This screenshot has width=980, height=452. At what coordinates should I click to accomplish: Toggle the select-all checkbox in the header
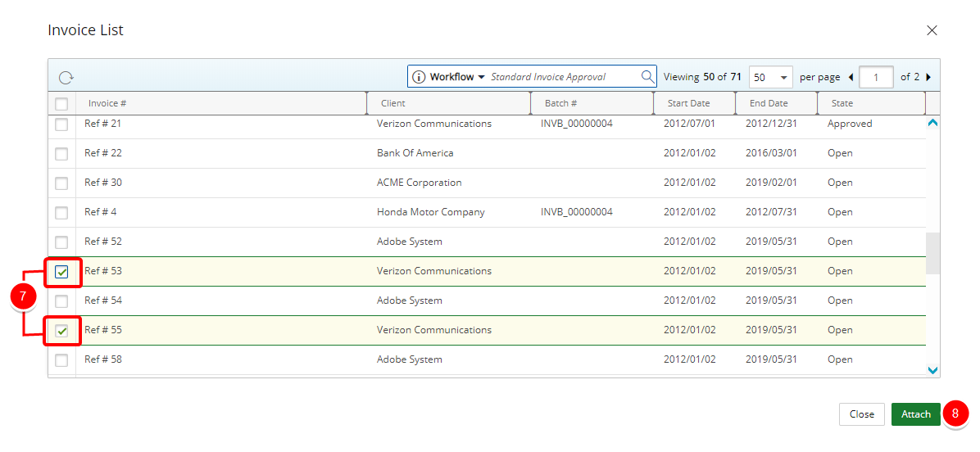[61, 104]
